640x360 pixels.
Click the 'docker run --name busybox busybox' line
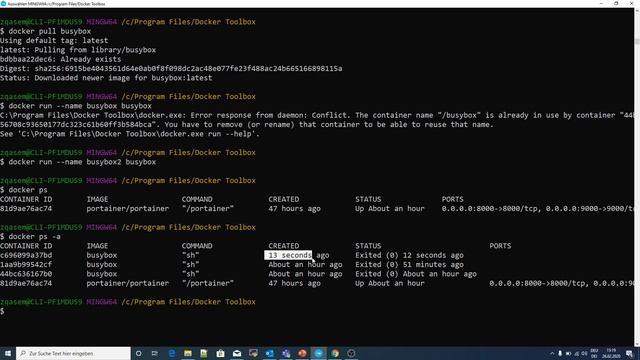tap(76, 106)
